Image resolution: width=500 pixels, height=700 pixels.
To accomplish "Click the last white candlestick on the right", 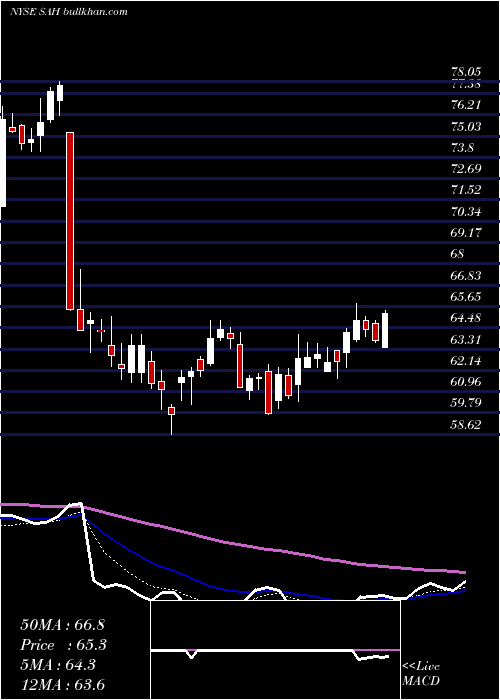I will click(x=385, y=330).
